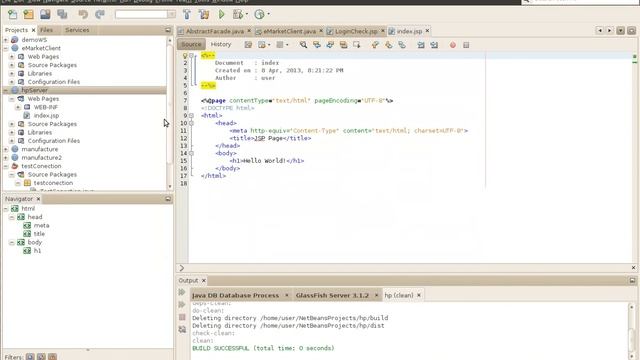The height and width of the screenshot is (360, 640).
Task: Click the Projects tree vertical scrollbar
Action: pos(170,113)
